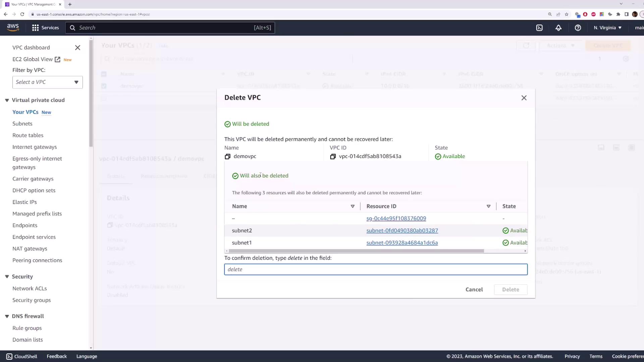Open the subnet-0fd0490380ab03287 link
This screenshot has width=644, height=362.
[402, 231]
